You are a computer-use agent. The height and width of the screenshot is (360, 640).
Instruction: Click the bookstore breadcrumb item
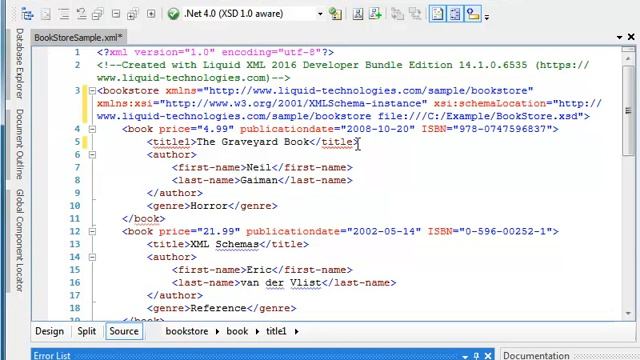[x=187, y=331]
